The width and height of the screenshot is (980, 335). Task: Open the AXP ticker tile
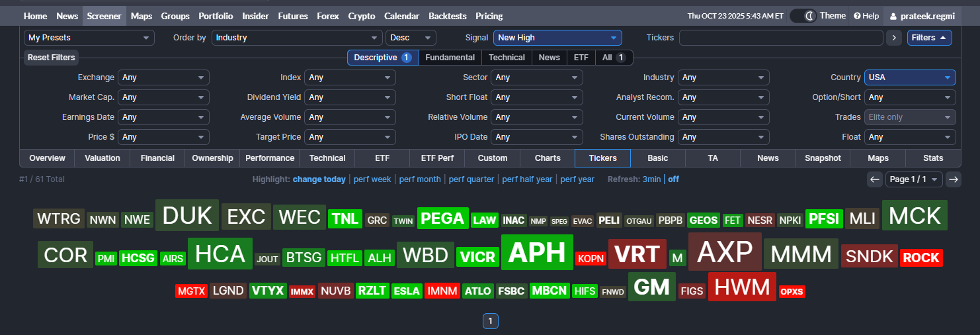pyautogui.click(x=725, y=252)
